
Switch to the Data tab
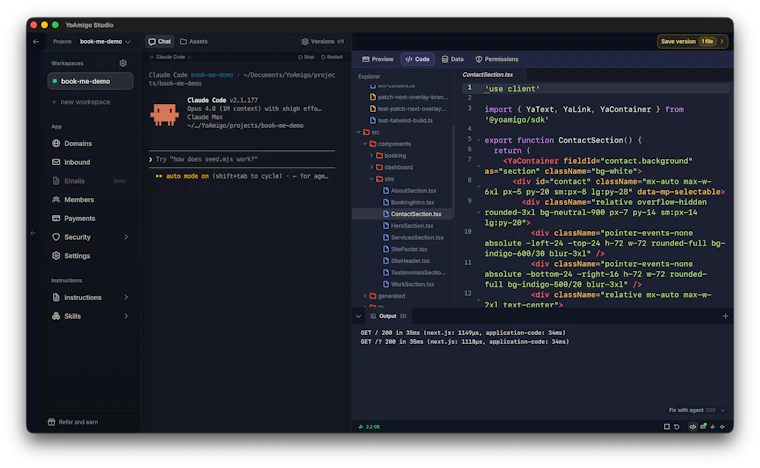[453, 59]
